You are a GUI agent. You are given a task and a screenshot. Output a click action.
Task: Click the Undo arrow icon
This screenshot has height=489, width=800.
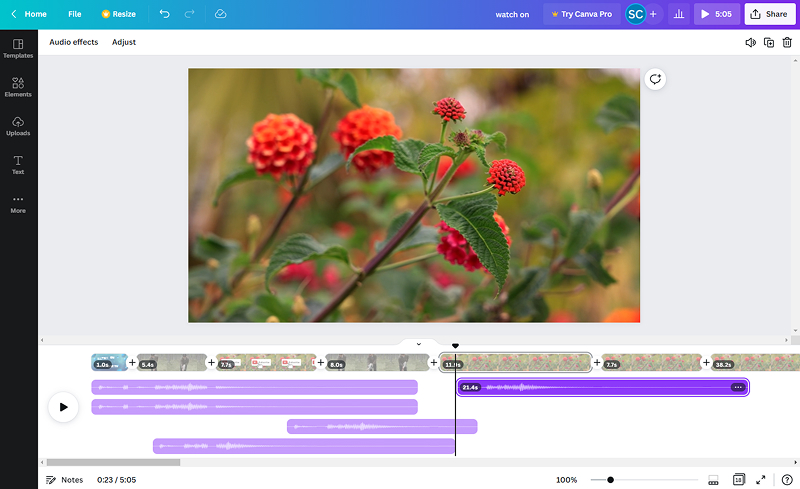(164, 14)
